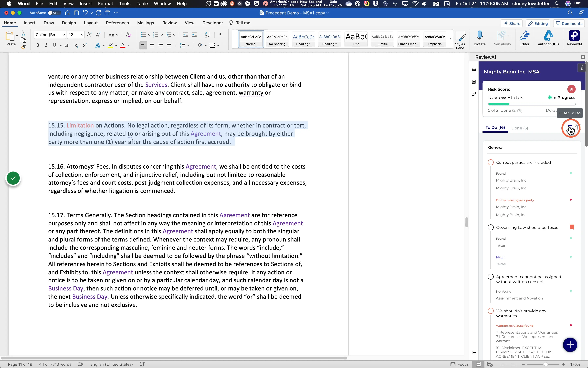The width and height of the screenshot is (588, 368).
Task: Open the Editor tool in the ribbon
Action: click(x=524, y=38)
